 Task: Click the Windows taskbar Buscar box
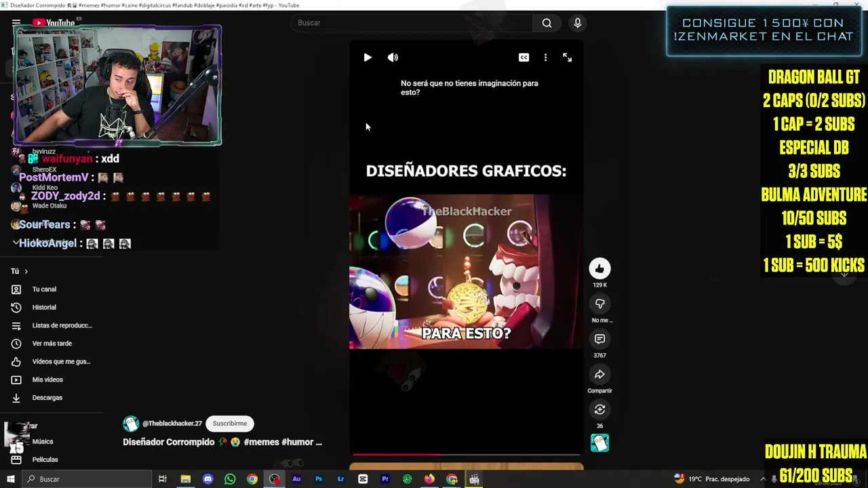[x=86, y=479]
